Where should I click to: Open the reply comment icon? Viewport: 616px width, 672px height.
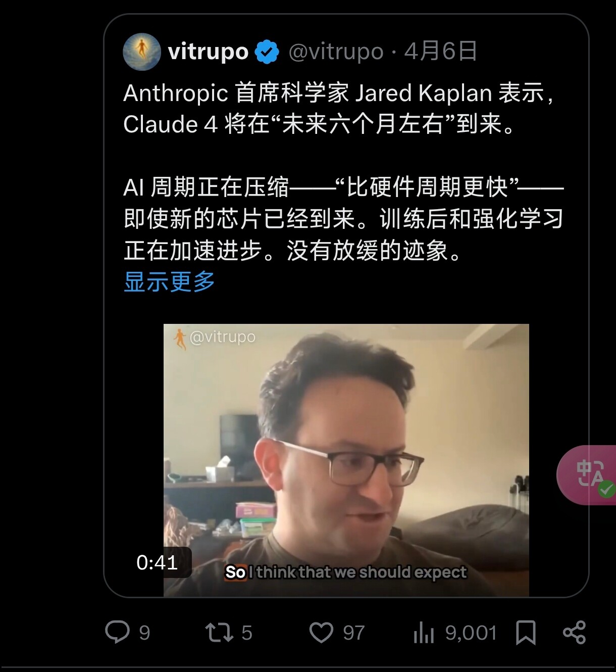[117, 632]
